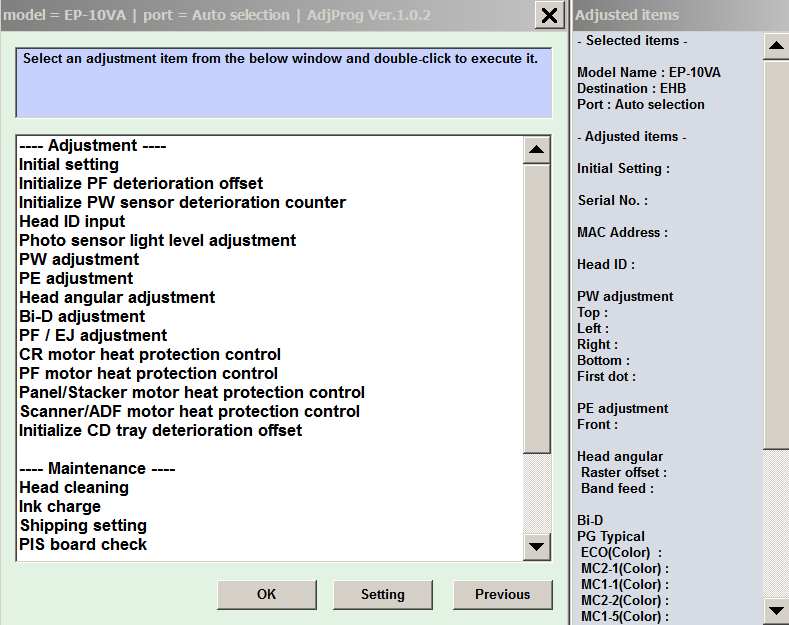The width and height of the screenshot is (789, 625).
Task: Select 'Initialize PF deterioration offset' item
Action: 141,183
